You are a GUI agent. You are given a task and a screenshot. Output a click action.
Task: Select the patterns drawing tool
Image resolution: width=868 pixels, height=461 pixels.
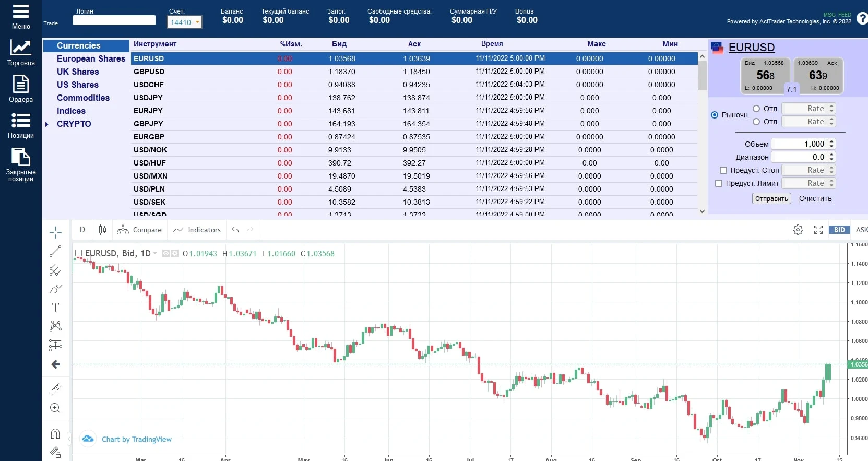pos(55,326)
